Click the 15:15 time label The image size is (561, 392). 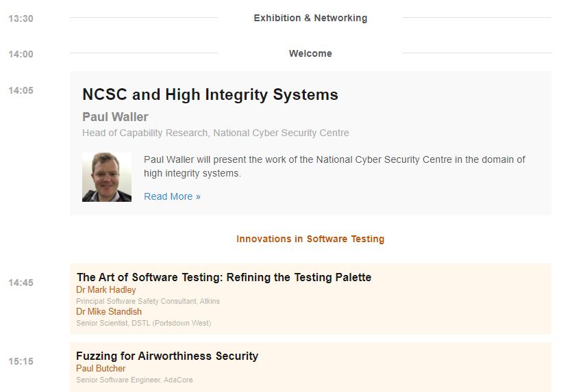click(21, 361)
